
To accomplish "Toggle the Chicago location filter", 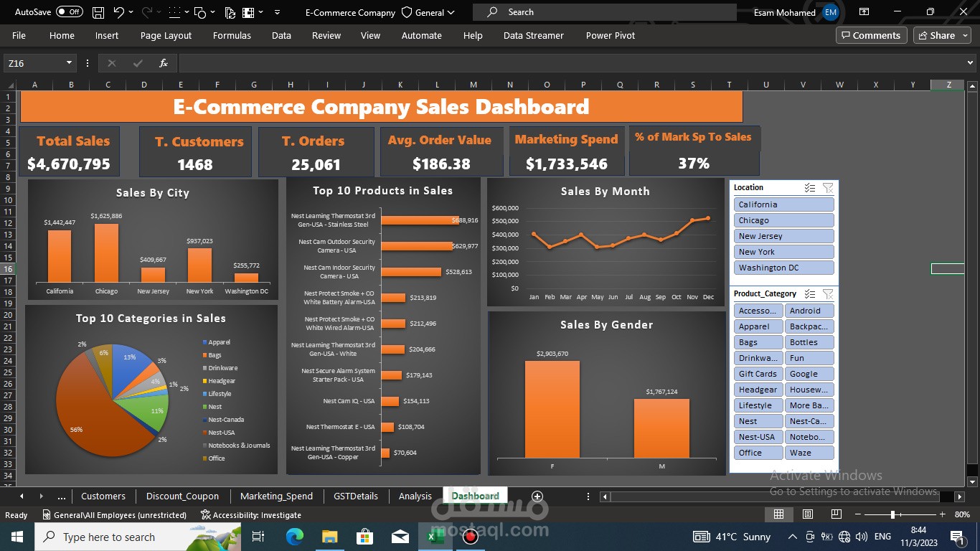I will (783, 220).
